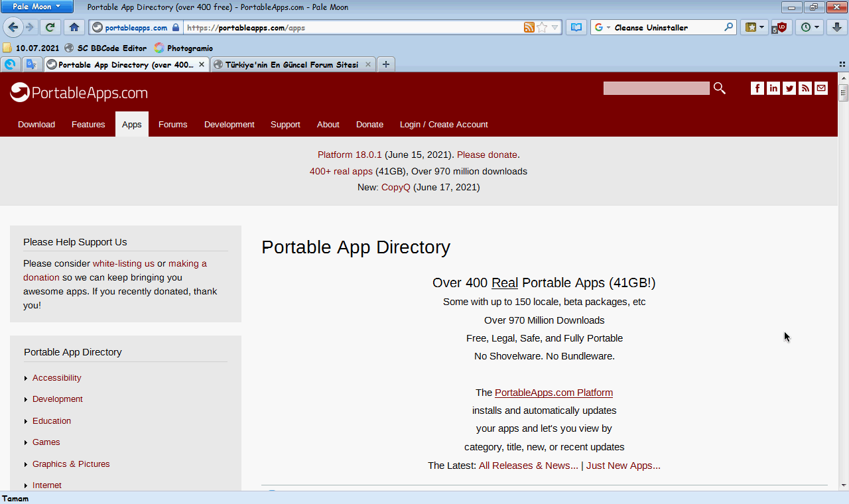The image size is (849, 504).
Task: Open All Releases & News link
Action: coord(529,466)
